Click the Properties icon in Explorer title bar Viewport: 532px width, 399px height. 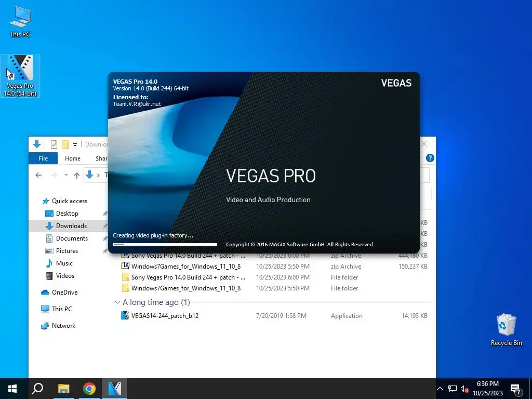click(54, 144)
